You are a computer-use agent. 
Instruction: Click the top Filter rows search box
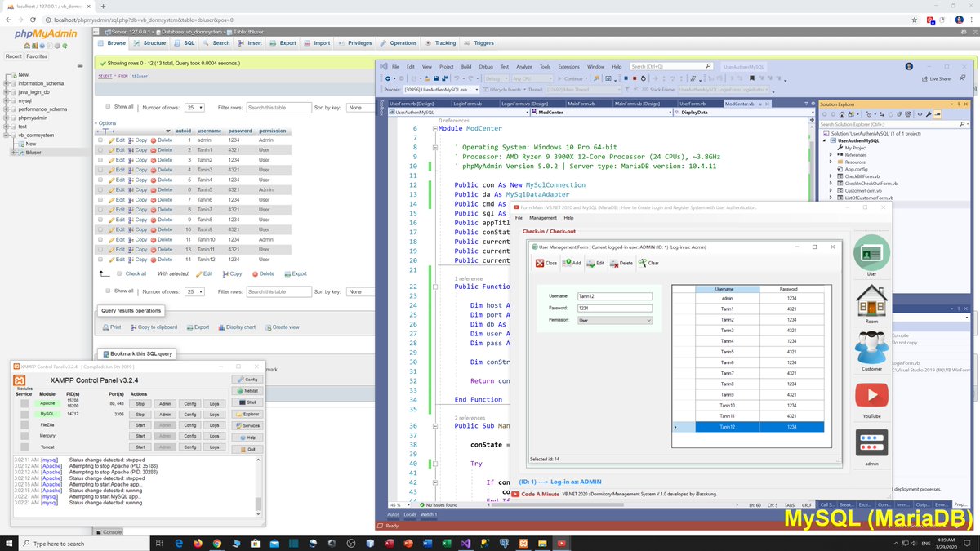pyautogui.click(x=278, y=107)
